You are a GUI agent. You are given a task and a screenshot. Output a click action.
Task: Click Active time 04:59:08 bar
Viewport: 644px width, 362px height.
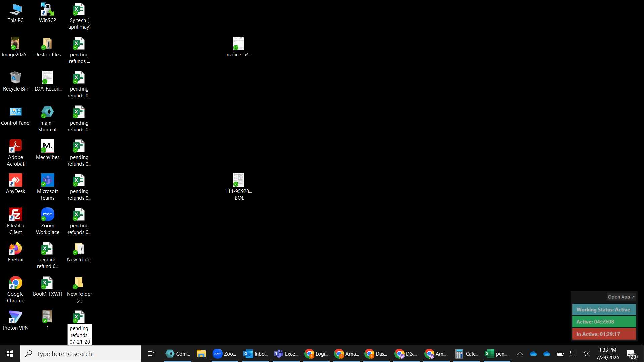coord(603,322)
